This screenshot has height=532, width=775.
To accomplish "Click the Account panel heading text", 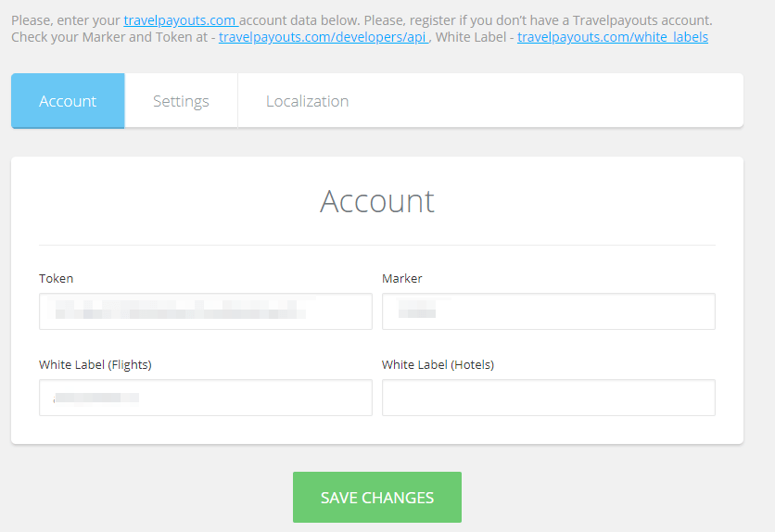I will [x=377, y=201].
